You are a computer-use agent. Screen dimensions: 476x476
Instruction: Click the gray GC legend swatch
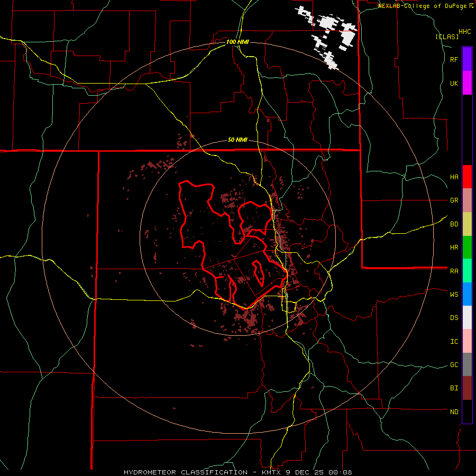tap(467, 364)
